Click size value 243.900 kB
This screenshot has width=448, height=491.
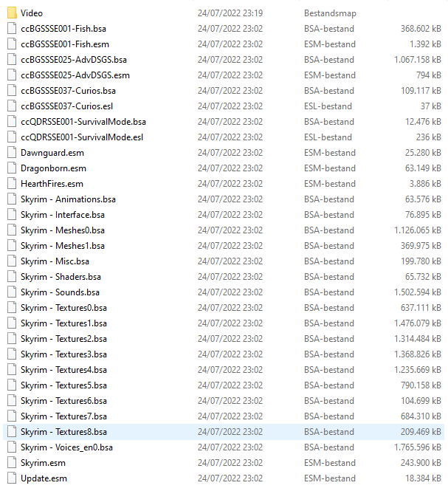coord(421,462)
